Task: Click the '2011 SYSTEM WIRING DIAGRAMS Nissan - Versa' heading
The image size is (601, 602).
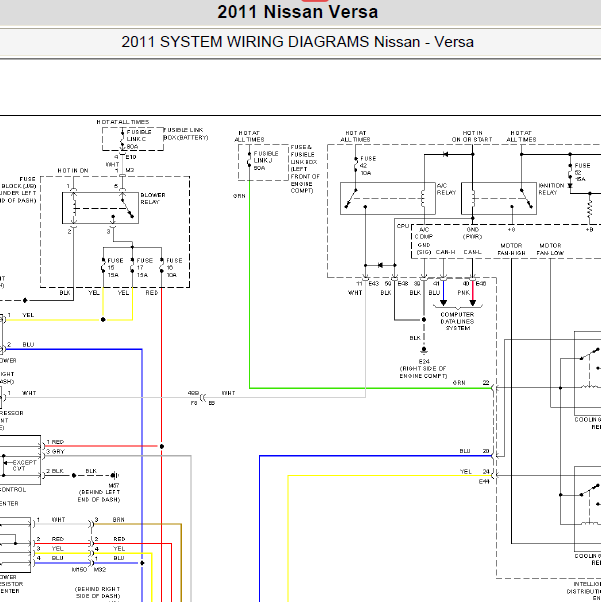Action: point(298,42)
